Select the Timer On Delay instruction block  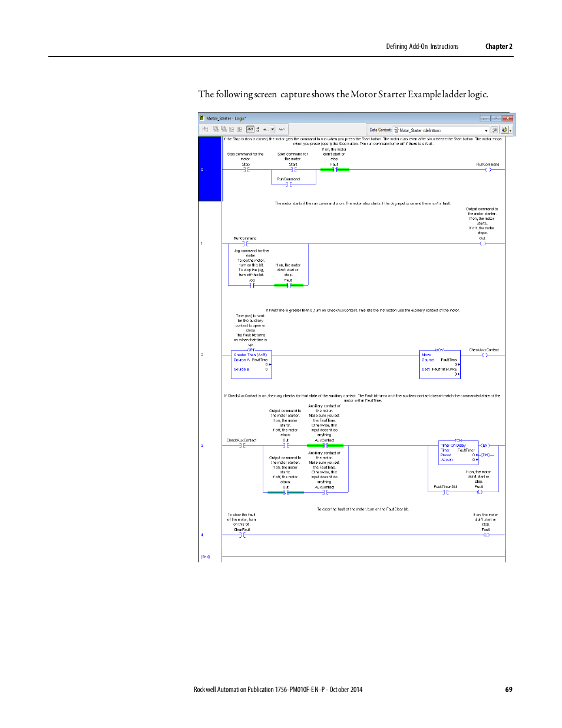click(458, 453)
